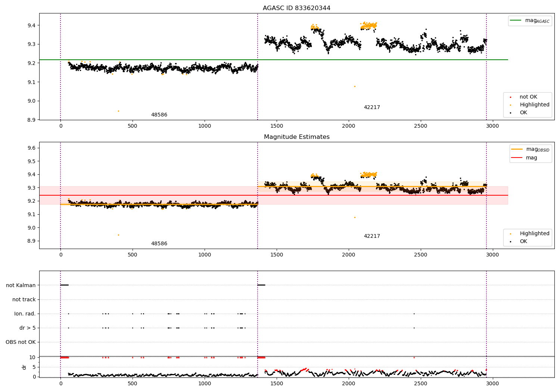
Task: Click the orange outlier point near 9.08 in top plot
Action: 355,86
